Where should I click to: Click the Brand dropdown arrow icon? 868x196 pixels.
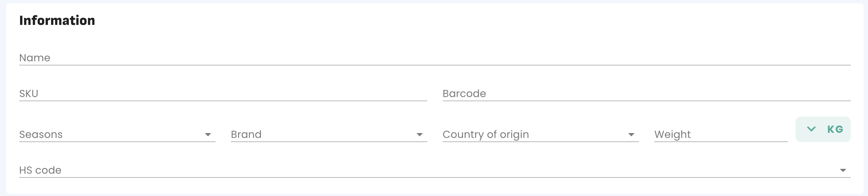tap(420, 135)
